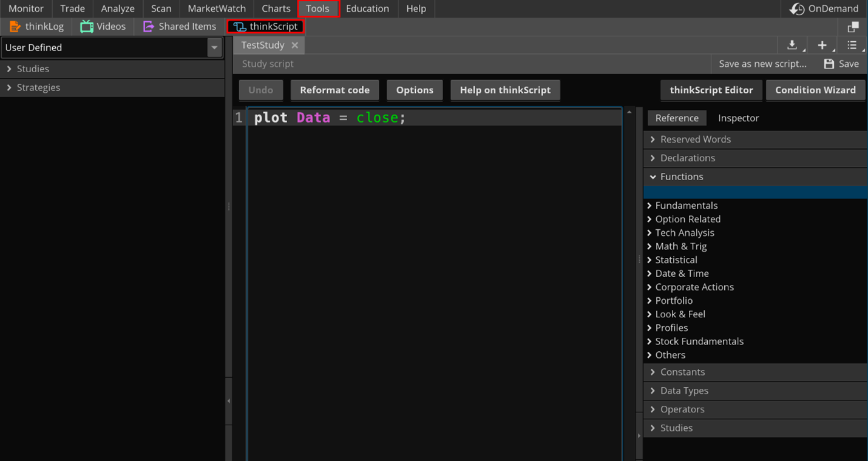Open the Analyze menu tab

click(118, 8)
